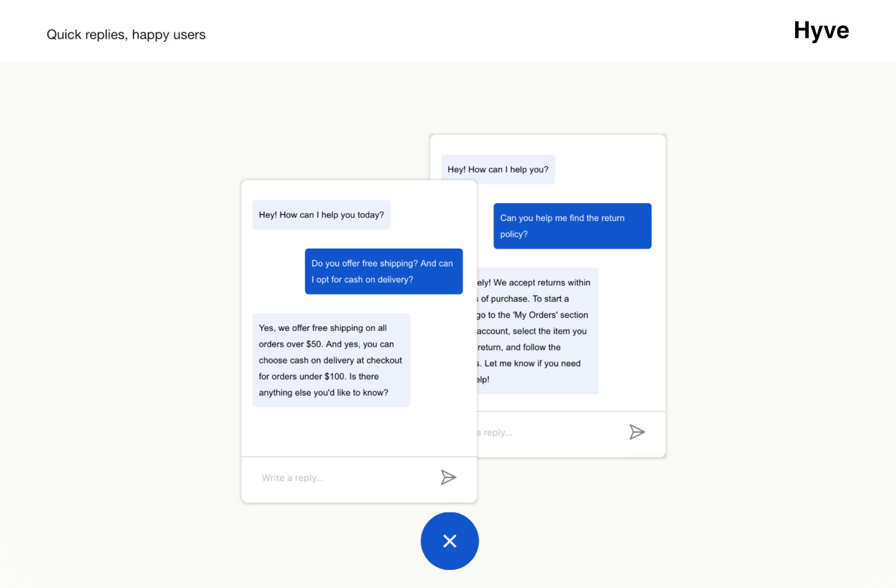This screenshot has width=896, height=588.
Task: Select the reply mentioning 'My Orders' section
Action: coord(538,330)
